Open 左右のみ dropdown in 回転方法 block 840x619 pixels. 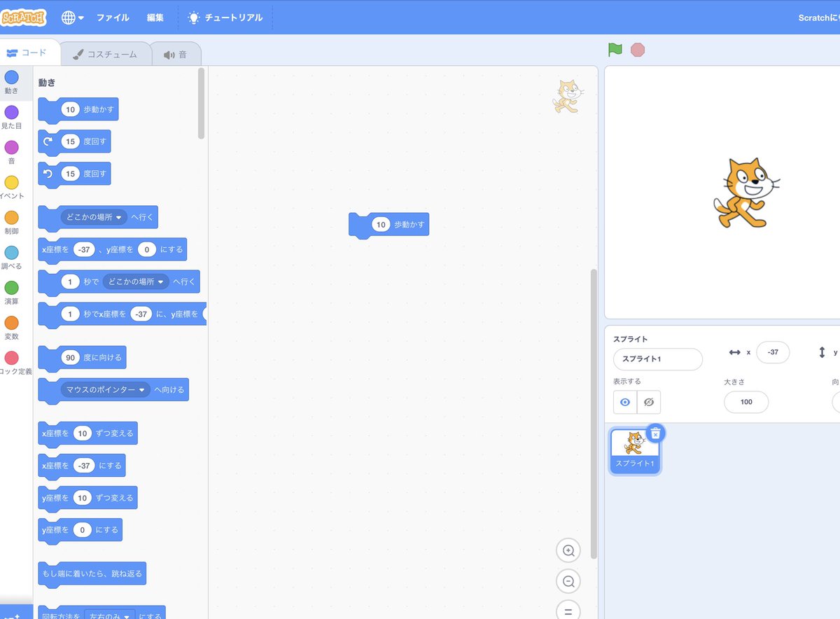pyautogui.click(x=110, y=617)
